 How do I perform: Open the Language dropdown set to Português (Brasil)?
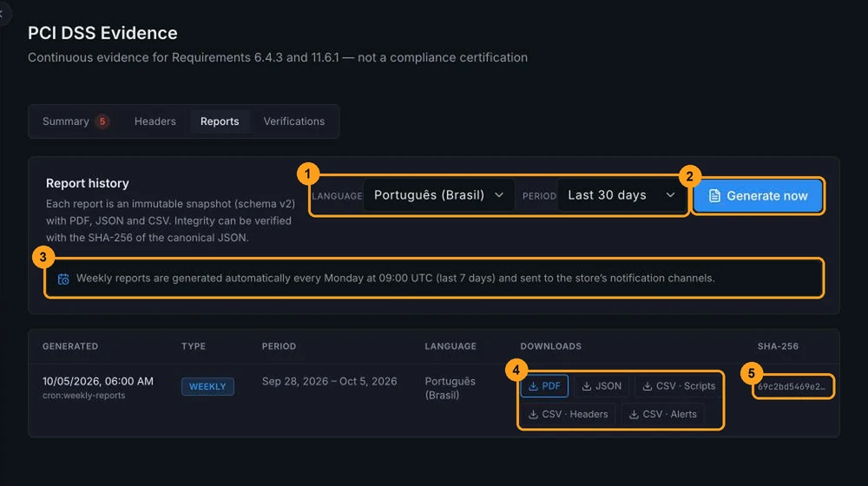pyautogui.click(x=439, y=195)
